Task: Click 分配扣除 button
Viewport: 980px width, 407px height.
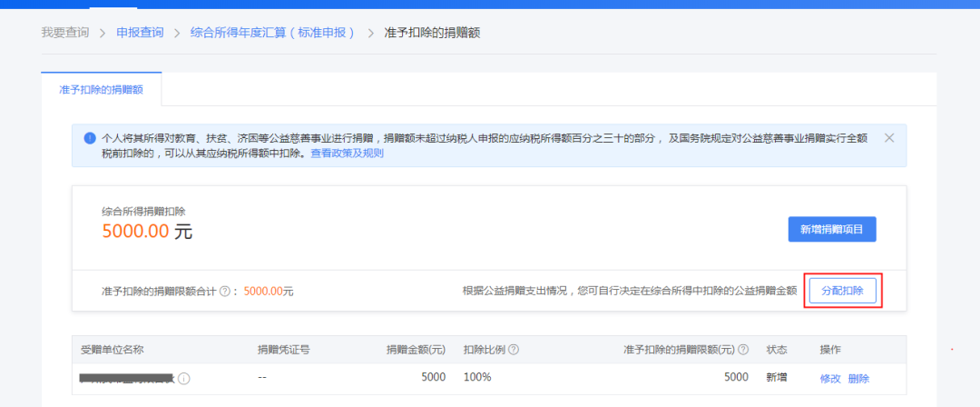Action: tap(842, 291)
